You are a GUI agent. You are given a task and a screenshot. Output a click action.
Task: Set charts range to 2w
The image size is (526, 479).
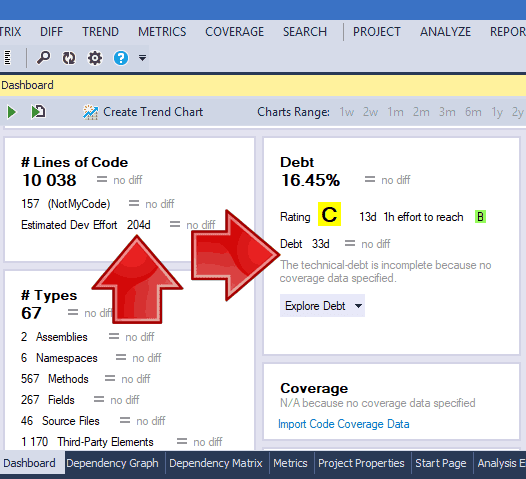(x=370, y=112)
